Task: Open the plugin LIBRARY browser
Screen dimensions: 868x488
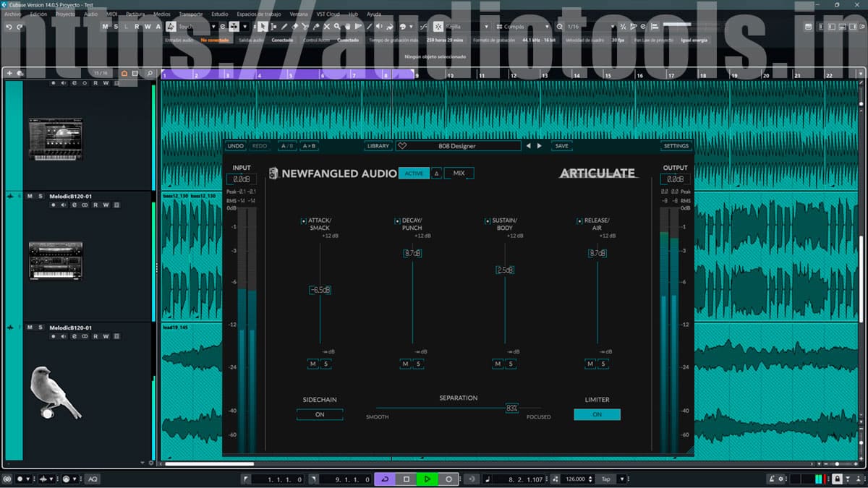Action: (x=378, y=146)
